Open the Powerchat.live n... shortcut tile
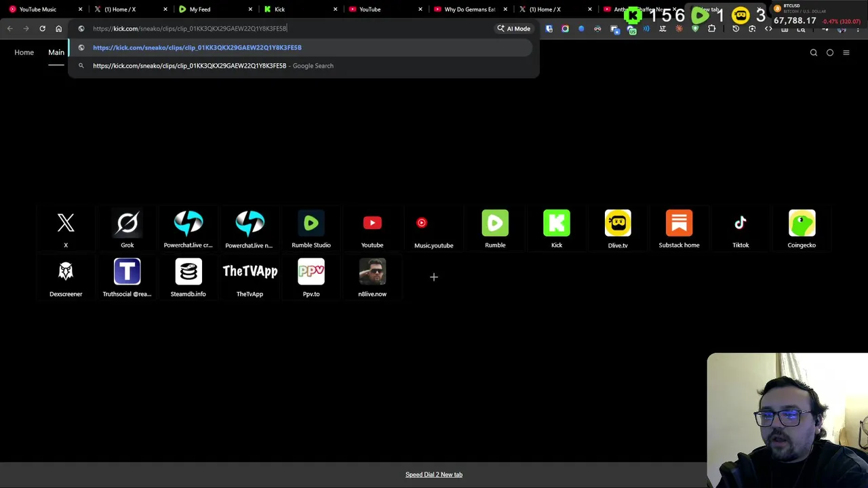This screenshot has width=868, height=488. pos(250,229)
